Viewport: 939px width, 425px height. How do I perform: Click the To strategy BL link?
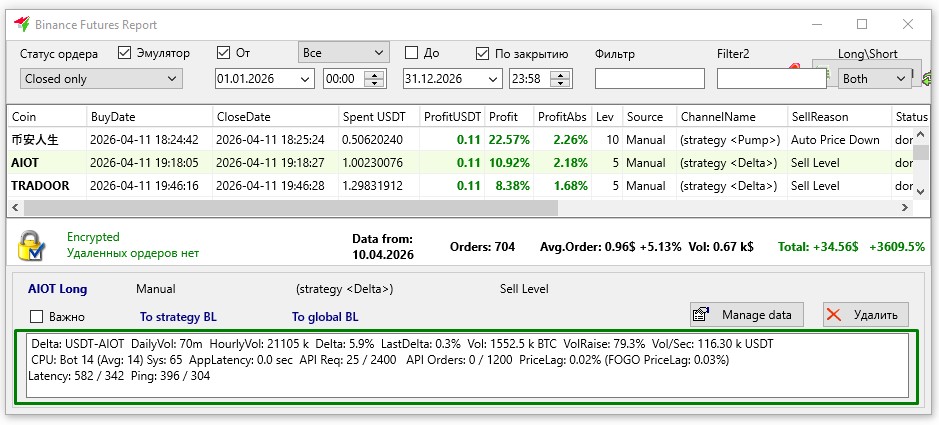(178, 317)
